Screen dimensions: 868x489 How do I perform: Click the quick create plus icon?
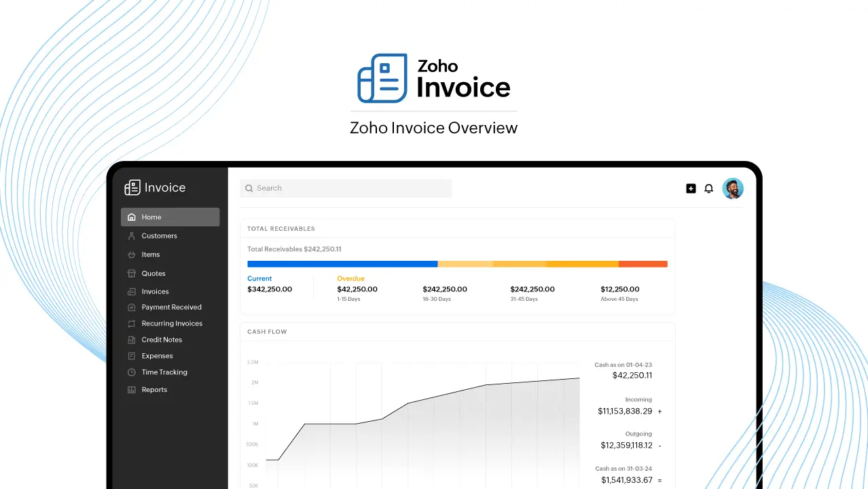click(x=691, y=189)
